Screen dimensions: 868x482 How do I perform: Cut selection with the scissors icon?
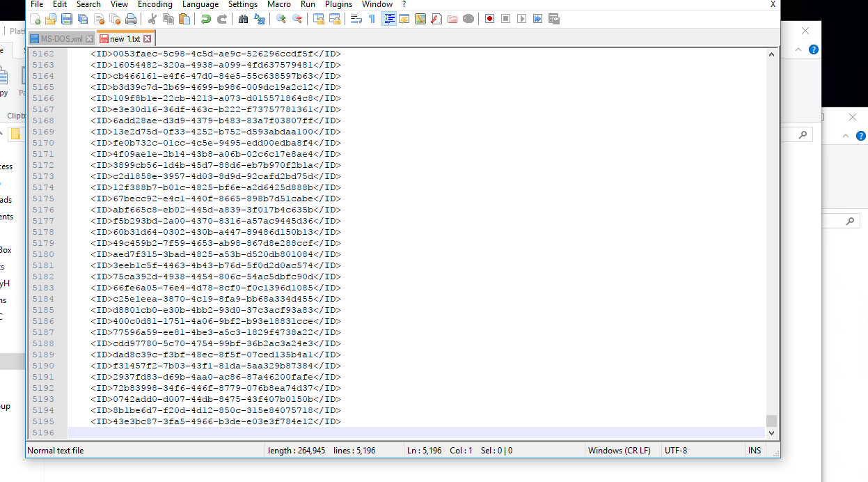152,19
